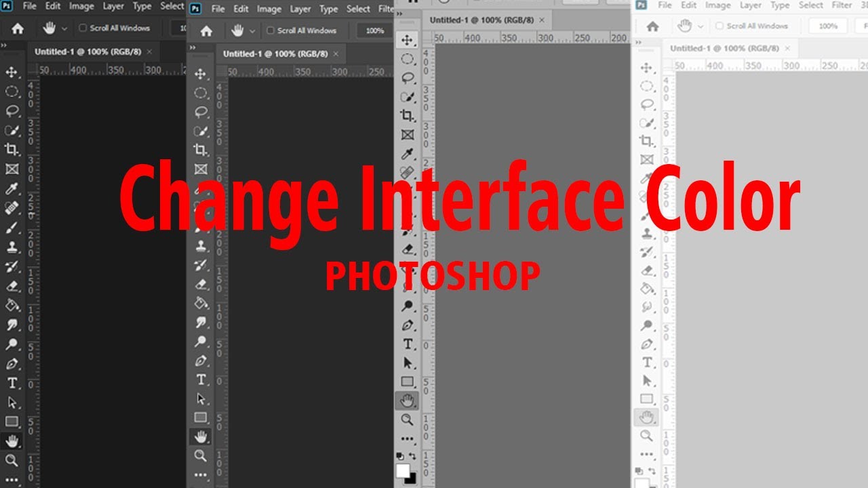Select Rectangle tool in dark gray theme toolbar
Viewport: 868px width, 488px height.
coord(201,418)
